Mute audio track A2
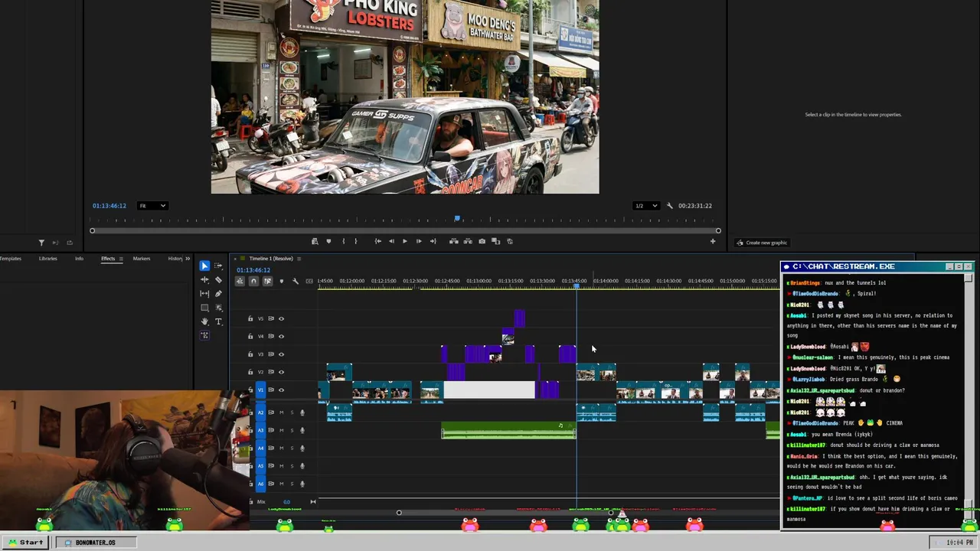 [x=281, y=412]
